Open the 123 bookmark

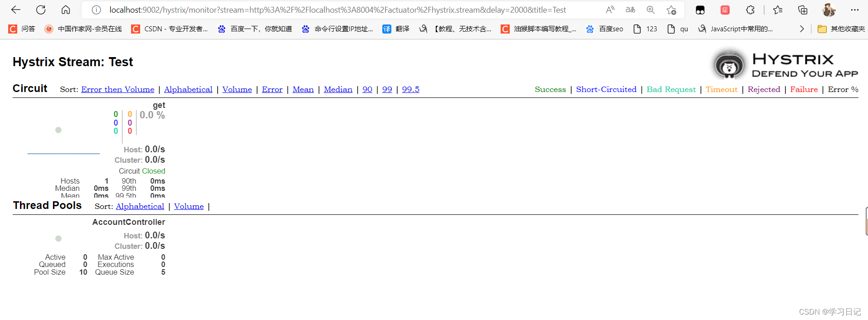coord(645,29)
